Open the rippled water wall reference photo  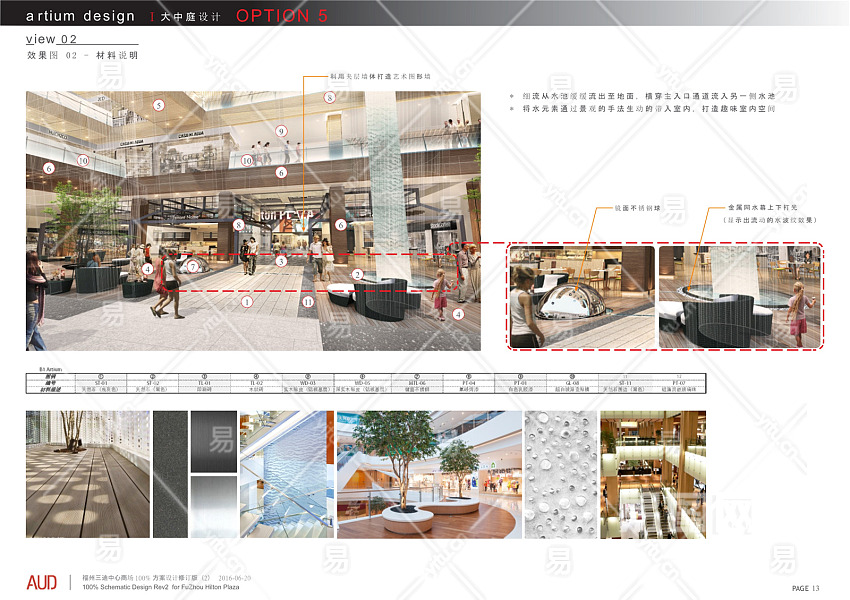[x=287, y=474]
